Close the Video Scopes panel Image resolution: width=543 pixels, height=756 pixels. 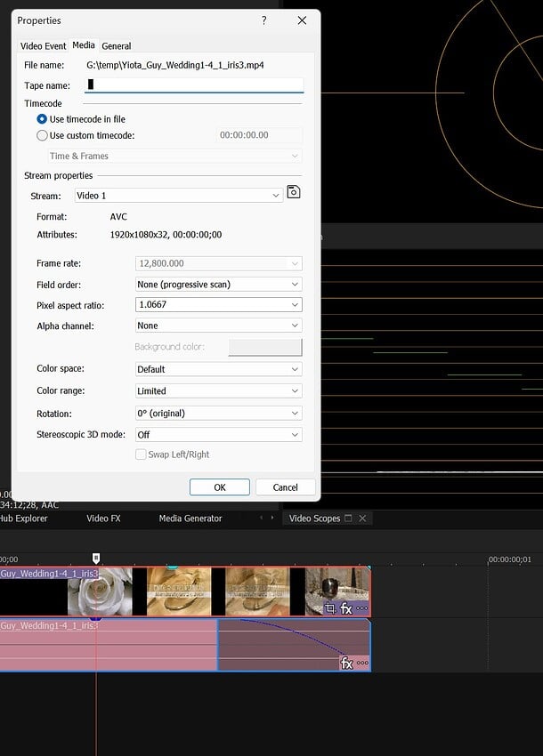click(x=361, y=519)
